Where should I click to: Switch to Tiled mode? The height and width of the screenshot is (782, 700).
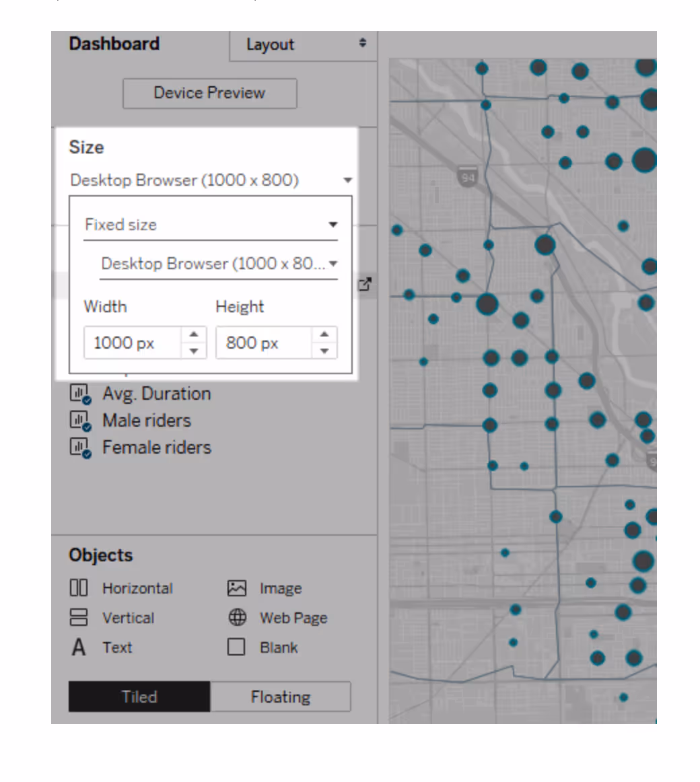[139, 697]
